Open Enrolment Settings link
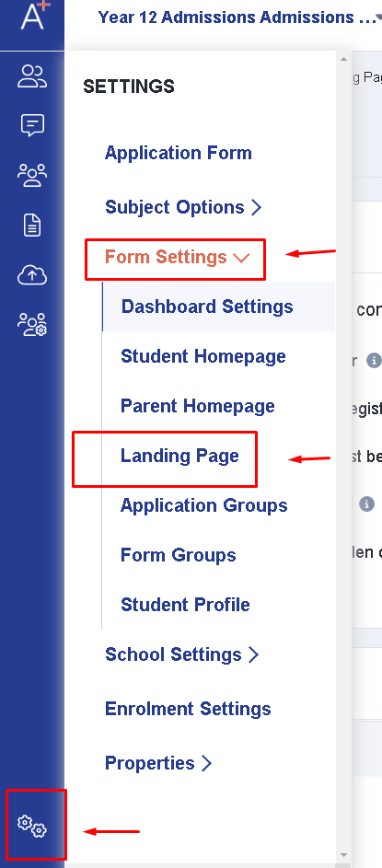 click(188, 709)
